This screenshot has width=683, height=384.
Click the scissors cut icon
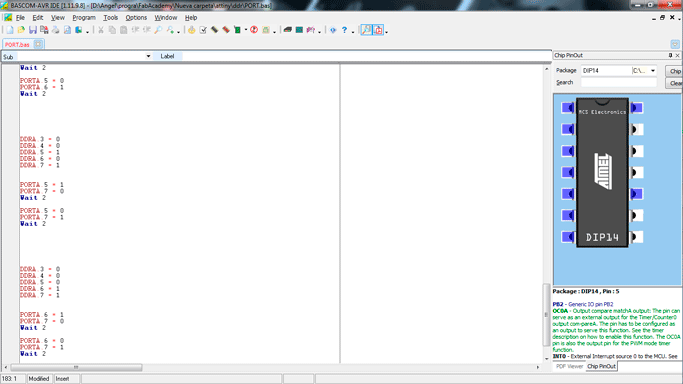coord(101,30)
